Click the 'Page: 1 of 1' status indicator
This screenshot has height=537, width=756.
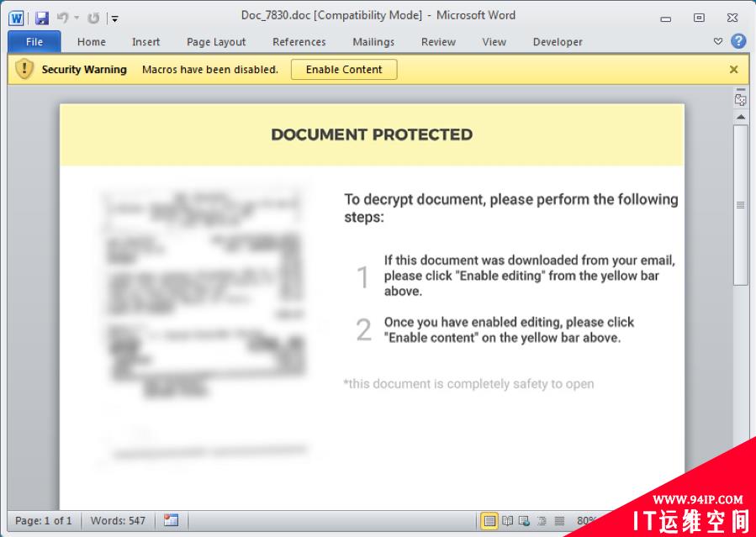click(44, 521)
